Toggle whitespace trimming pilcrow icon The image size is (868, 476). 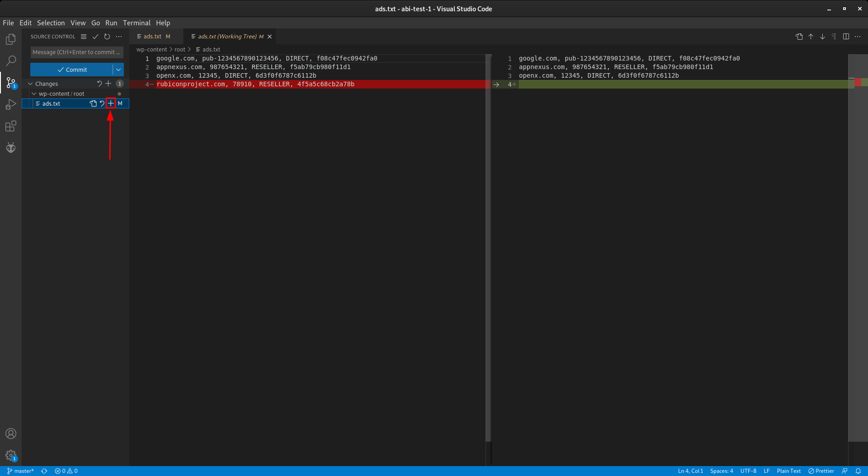(x=834, y=37)
